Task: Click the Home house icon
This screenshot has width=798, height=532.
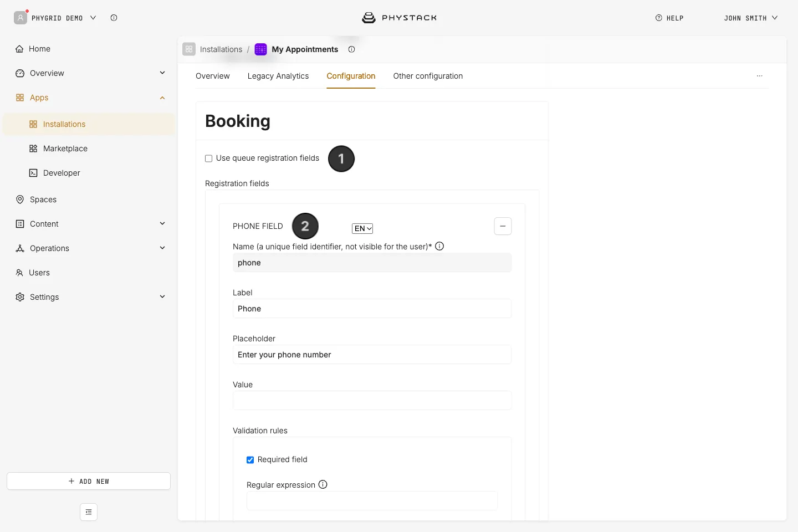Action: tap(20, 49)
